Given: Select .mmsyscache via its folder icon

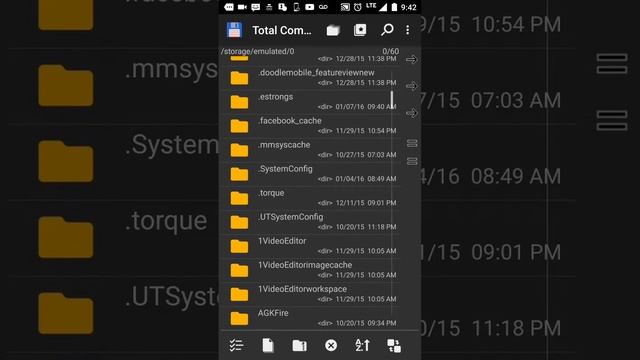Looking at the screenshot, I should click(x=239, y=150).
